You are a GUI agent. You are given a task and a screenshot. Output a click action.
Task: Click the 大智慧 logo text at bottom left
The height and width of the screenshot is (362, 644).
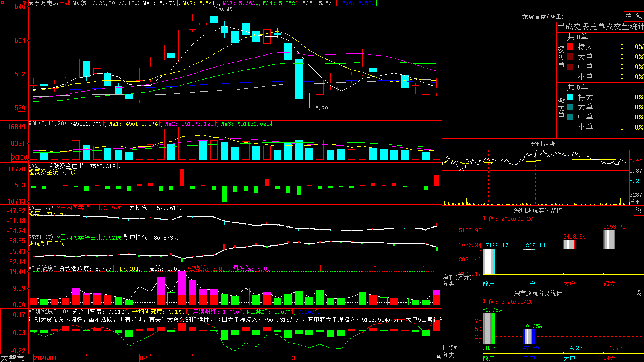tap(12, 358)
